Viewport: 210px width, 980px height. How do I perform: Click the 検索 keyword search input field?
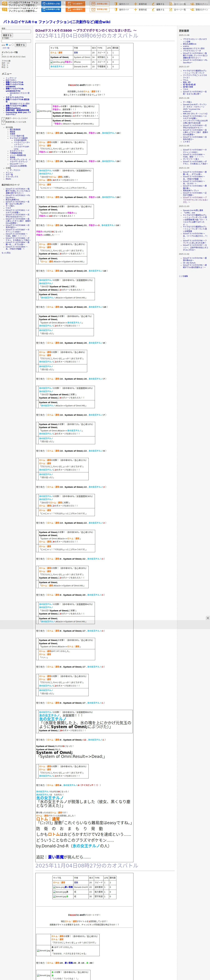[x=16, y=32]
